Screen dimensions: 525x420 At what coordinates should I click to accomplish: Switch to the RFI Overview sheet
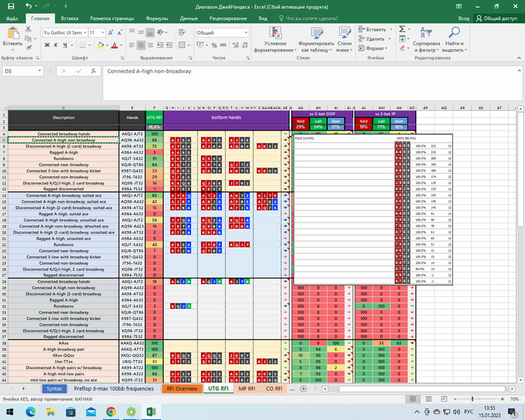pyautogui.click(x=182, y=388)
